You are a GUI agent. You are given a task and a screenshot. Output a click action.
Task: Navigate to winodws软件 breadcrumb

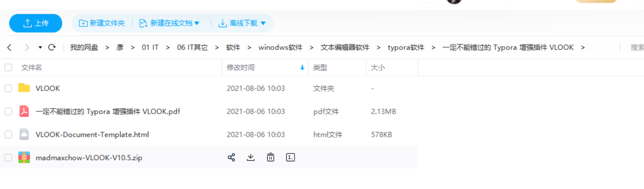(280, 48)
